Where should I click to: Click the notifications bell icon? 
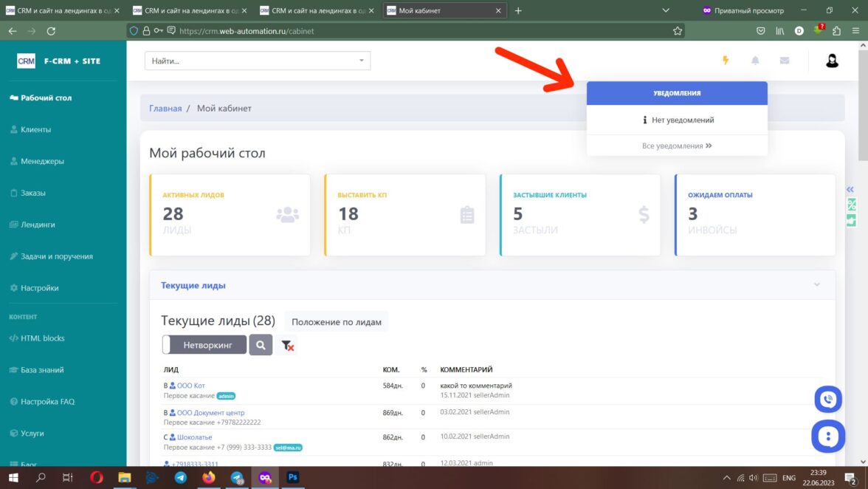click(x=755, y=61)
